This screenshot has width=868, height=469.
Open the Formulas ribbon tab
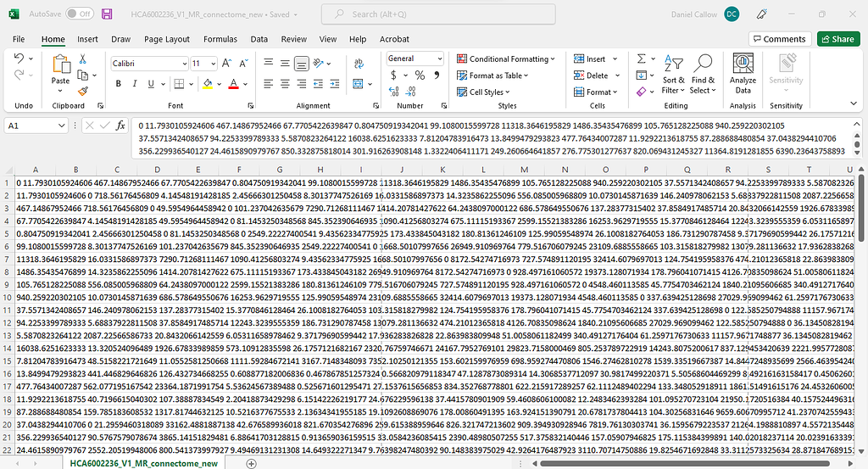pyautogui.click(x=220, y=39)
